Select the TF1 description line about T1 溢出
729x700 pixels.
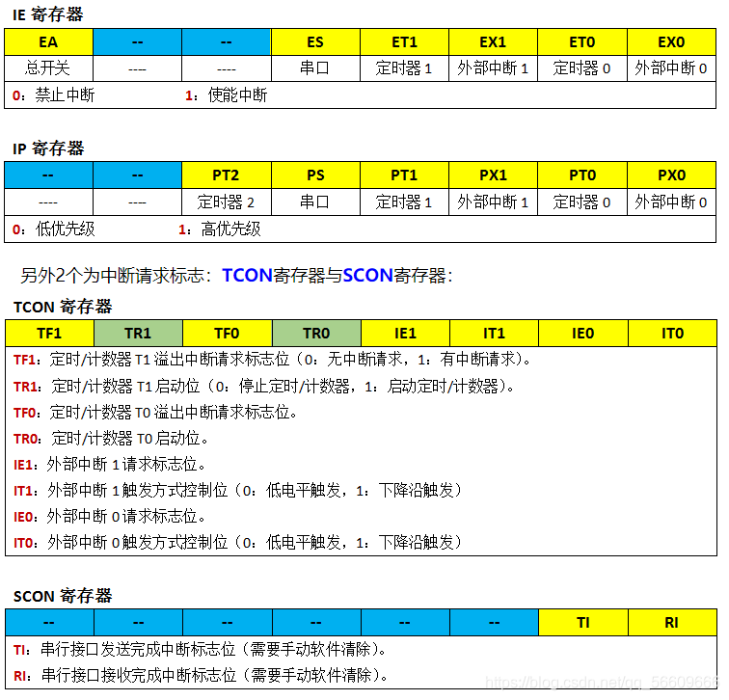pyautogui.click(x=272, y=360)
